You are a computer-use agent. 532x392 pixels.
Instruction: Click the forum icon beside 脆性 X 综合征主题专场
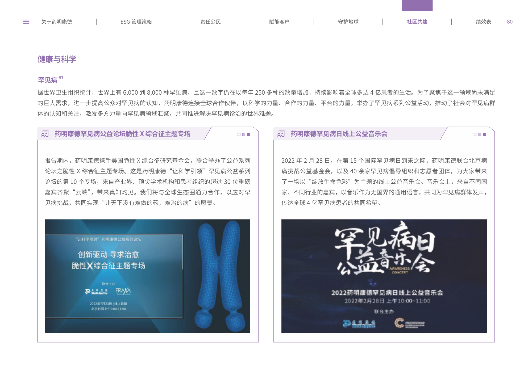(x=45, y=134)
